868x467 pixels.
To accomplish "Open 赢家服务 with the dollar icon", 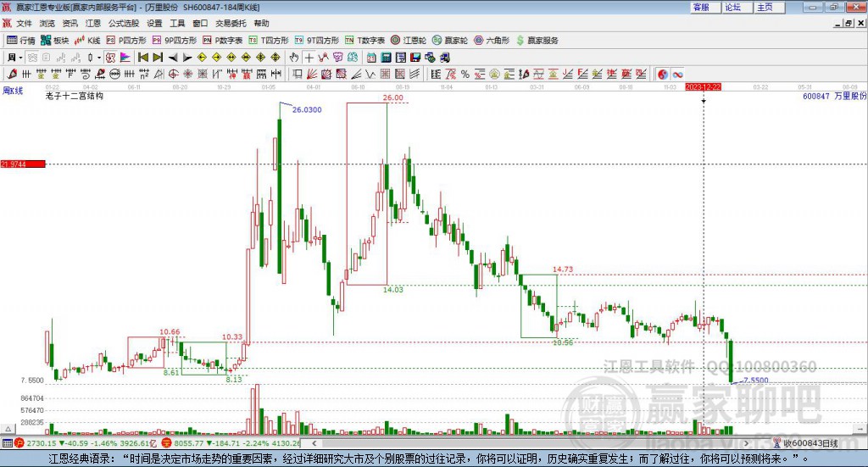I will point(537,41).
